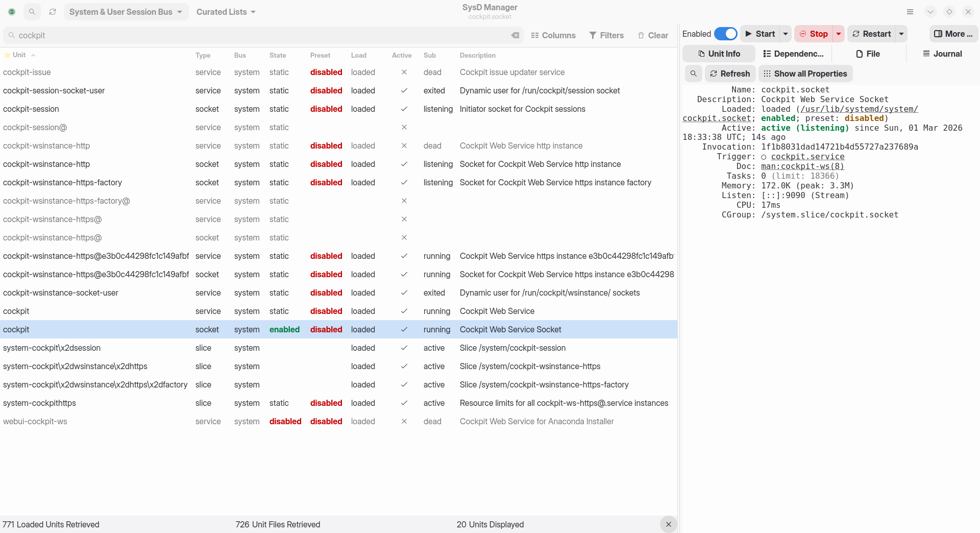Click the search icon in Unit Info panel
980x533 pixels.
[693, 74]
